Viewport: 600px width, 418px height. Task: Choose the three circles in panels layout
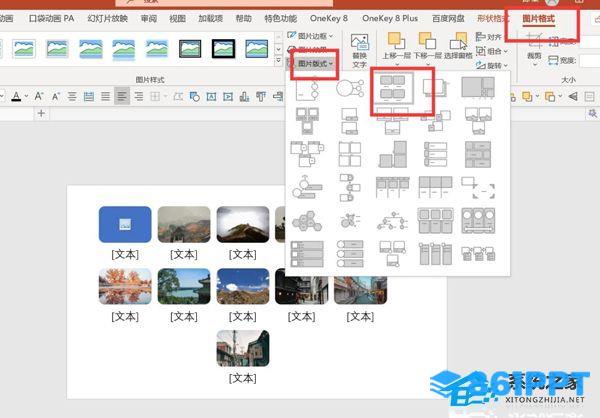coord(478,221)
